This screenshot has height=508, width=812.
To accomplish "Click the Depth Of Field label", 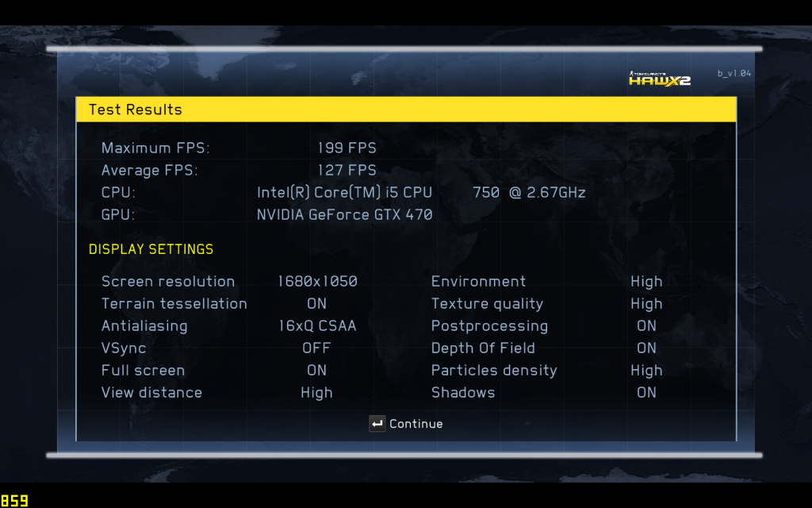I will [483, 348].
